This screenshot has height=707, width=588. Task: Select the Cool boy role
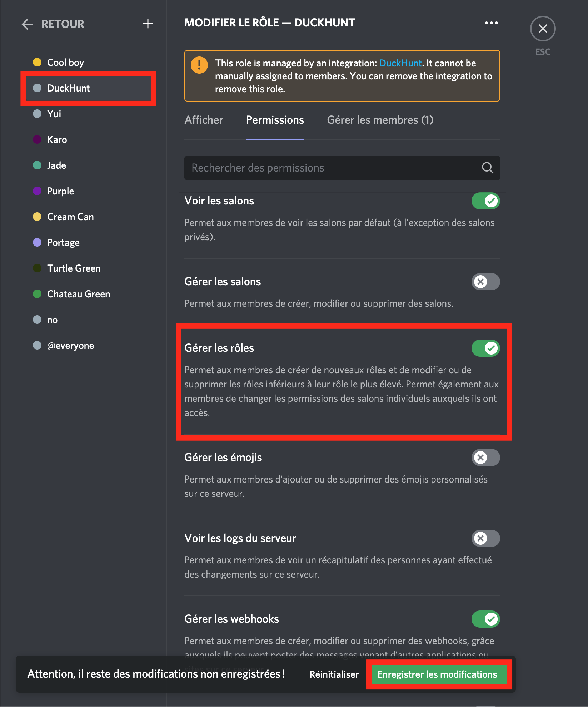tap(65, 63)
